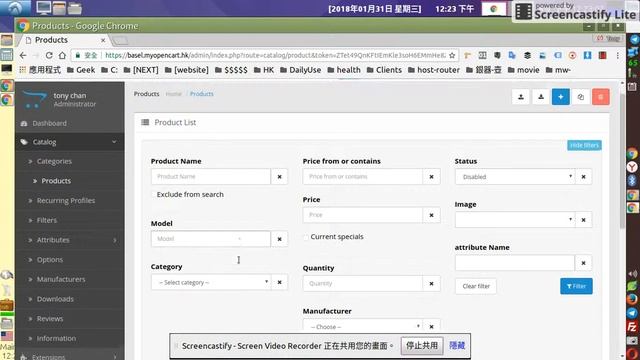Click 隱藏 hide link in Screencastify bar
This screenshot has height=360, width=640.
[457, 346]
